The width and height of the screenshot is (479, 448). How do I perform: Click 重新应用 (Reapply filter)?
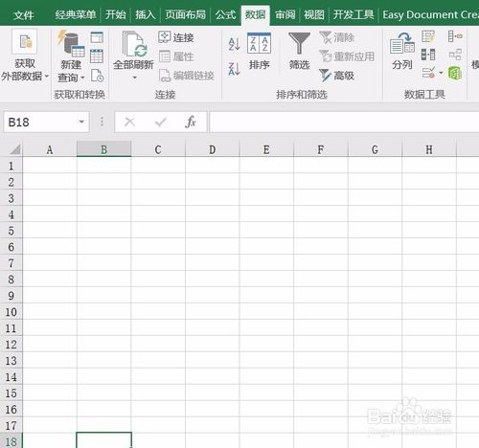(x=347, y=56)
